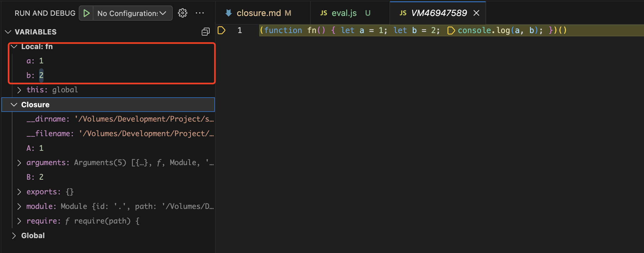Image resolution: width=644 pixels, height=253 pixels.
Task: Select the VM46947589 tab
Action: click(438, 13)
